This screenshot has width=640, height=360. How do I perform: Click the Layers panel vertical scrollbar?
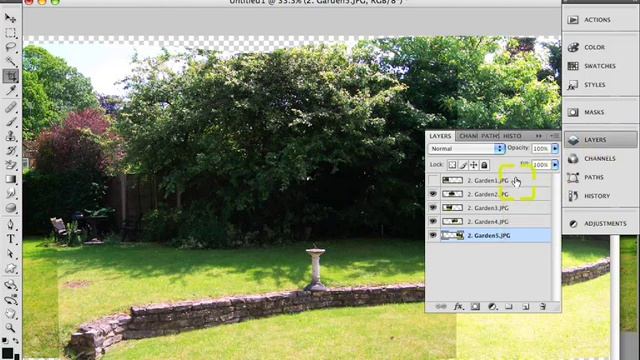point(556,237)
